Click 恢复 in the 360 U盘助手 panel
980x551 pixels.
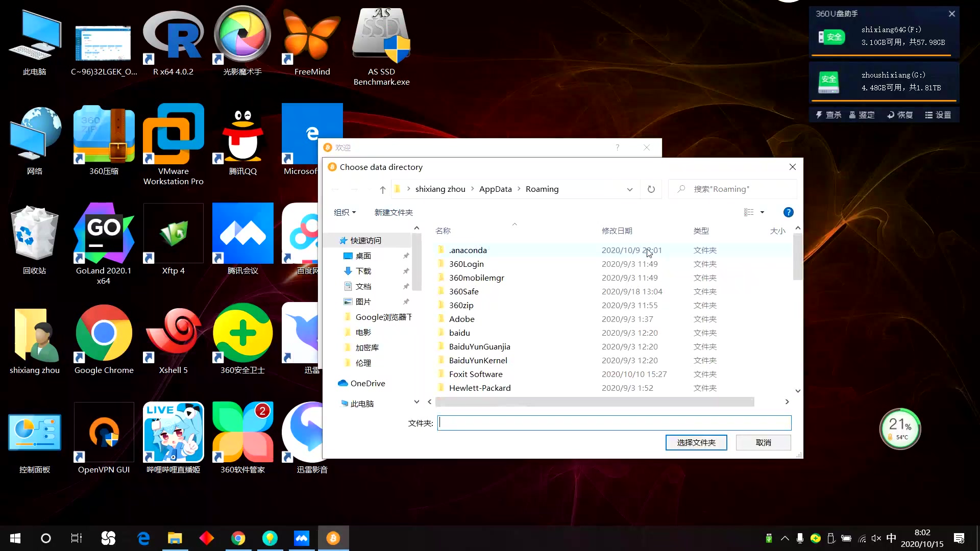pos(900,115)
